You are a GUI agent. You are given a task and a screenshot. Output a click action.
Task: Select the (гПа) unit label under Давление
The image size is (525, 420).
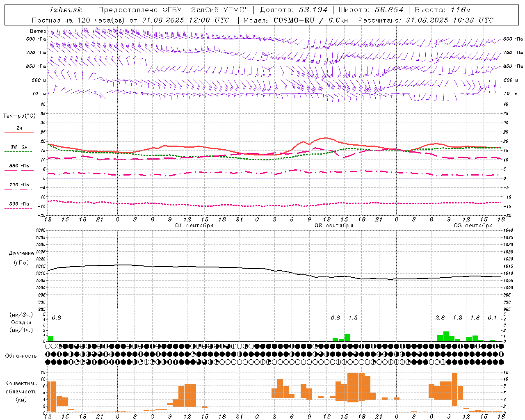(x=21, y=262)
